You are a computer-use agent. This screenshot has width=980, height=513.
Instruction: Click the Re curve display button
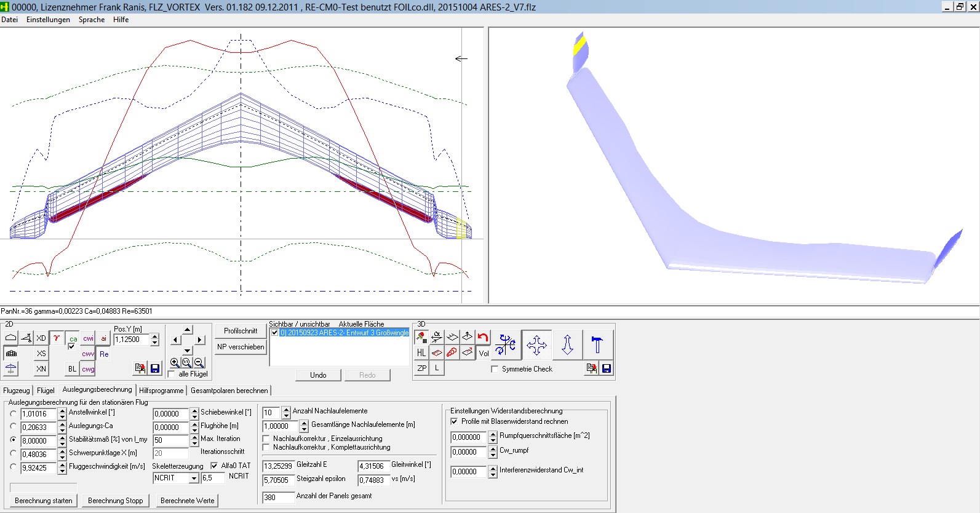[104, 354]
